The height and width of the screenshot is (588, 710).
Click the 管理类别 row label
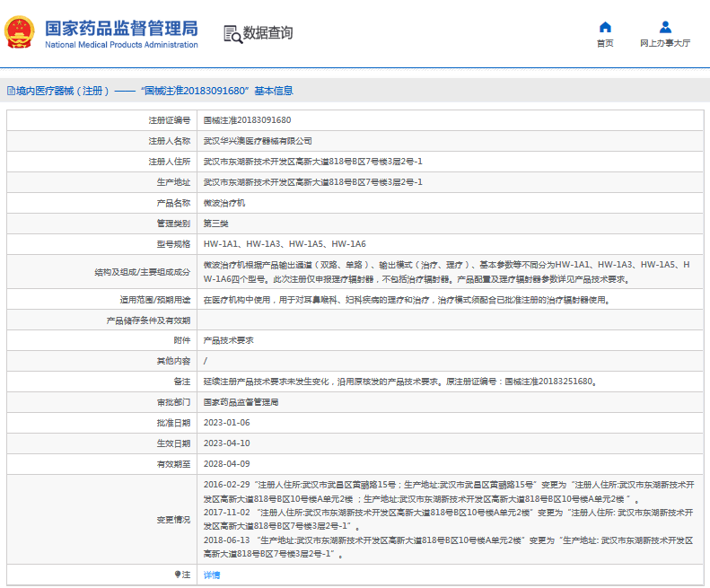(x=173, y=224)
